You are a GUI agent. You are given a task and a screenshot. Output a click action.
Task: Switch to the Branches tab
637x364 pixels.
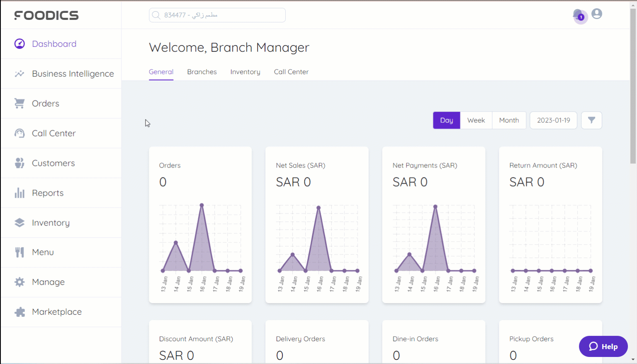tap(202, 72)
